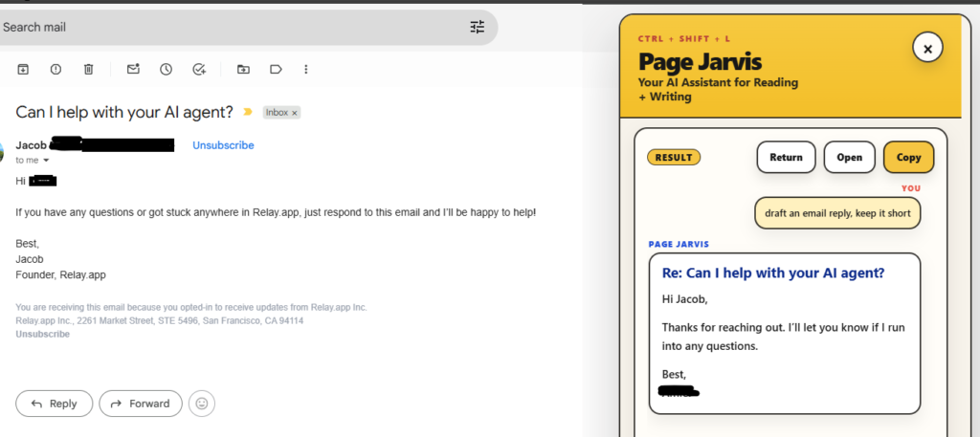This screenshot has width=980, height=437.
Task: Mark the email as unread
Action: [x=133, y=69]
